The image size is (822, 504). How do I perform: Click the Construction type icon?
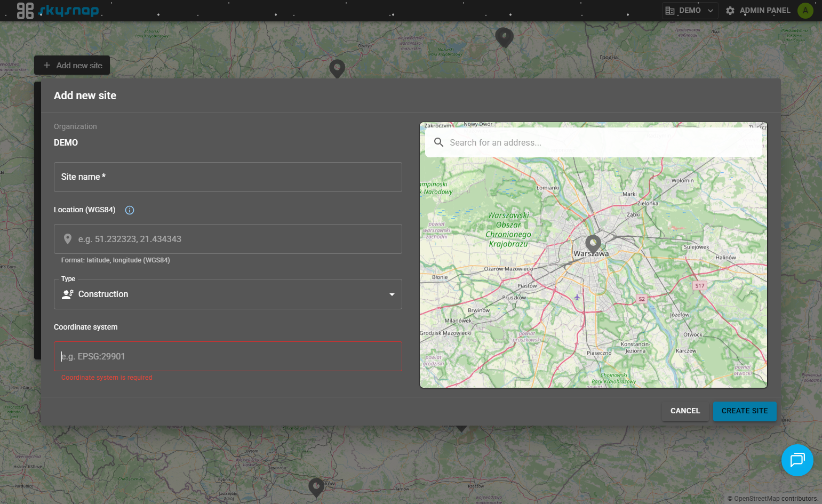[68, 294]
